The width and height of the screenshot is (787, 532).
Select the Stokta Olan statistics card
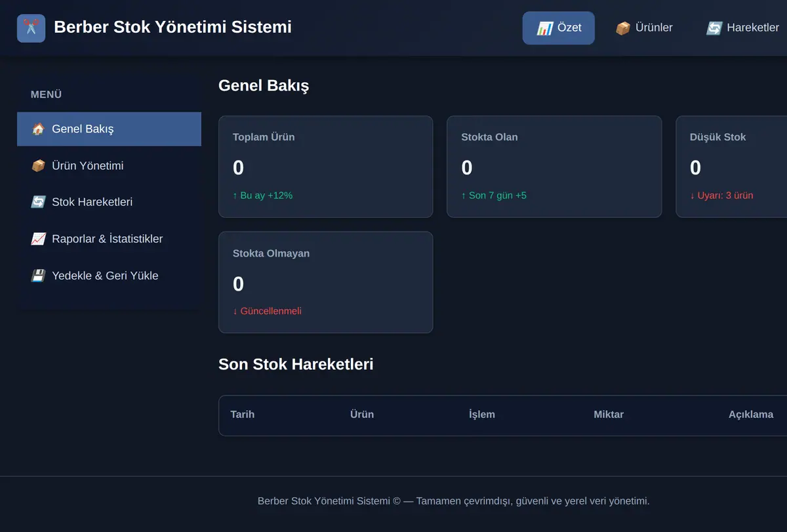(554, 167)
